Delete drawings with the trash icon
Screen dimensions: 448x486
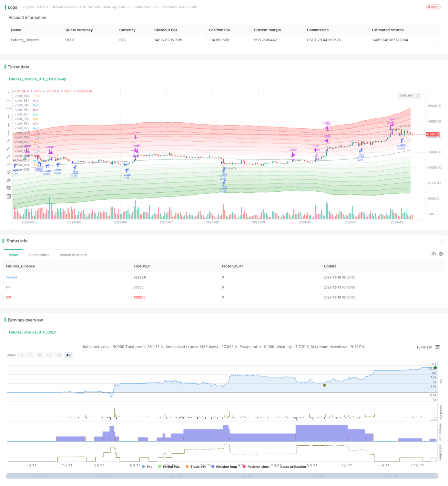pos(9,196)
